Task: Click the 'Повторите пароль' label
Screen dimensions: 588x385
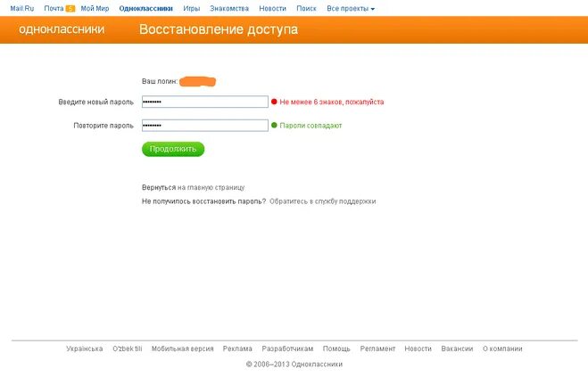Action: 104,126
